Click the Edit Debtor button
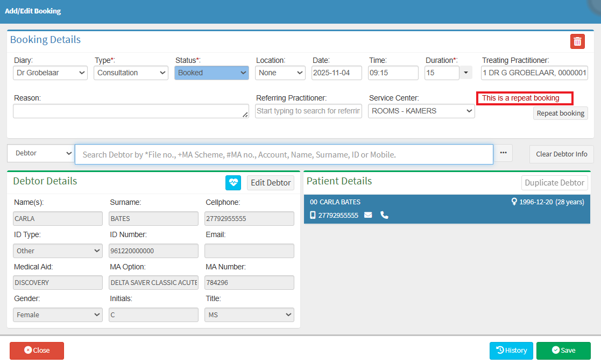The image size is (601, 364). pos(271,183)
